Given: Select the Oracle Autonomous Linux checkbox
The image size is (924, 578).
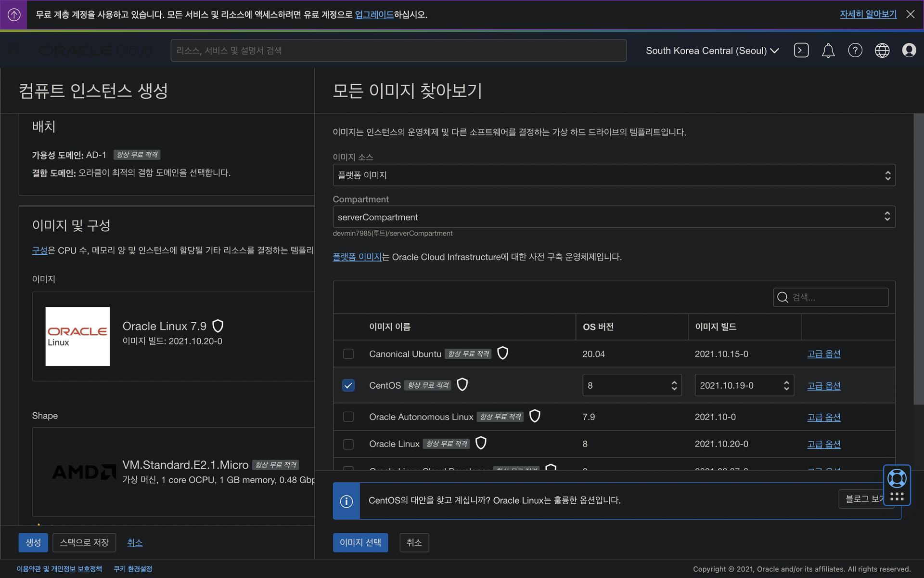Looking at the screenshot, I should pos(348,417).
